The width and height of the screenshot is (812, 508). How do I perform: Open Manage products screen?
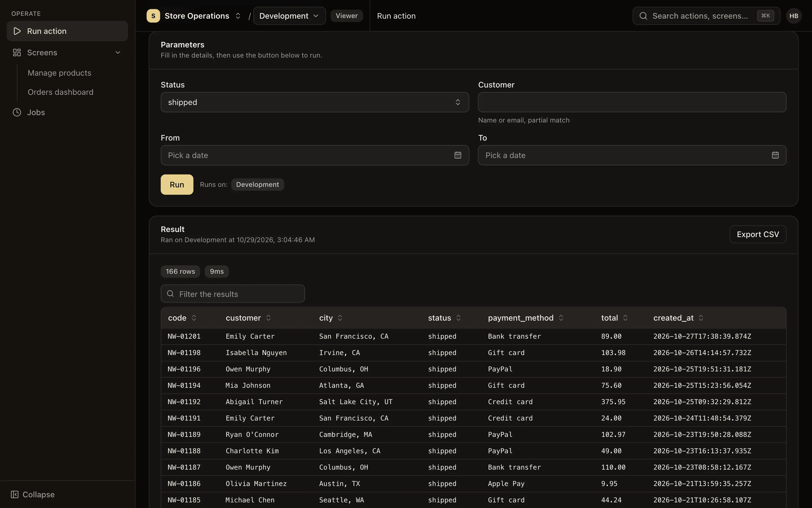coord(59,73)
